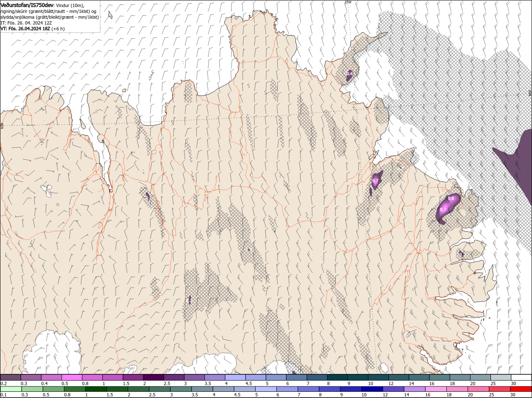Screen dimensions: 532x398
Task: Pick upper legend swatch between 0.5 and 0.8
Action: tap(71, 377)
